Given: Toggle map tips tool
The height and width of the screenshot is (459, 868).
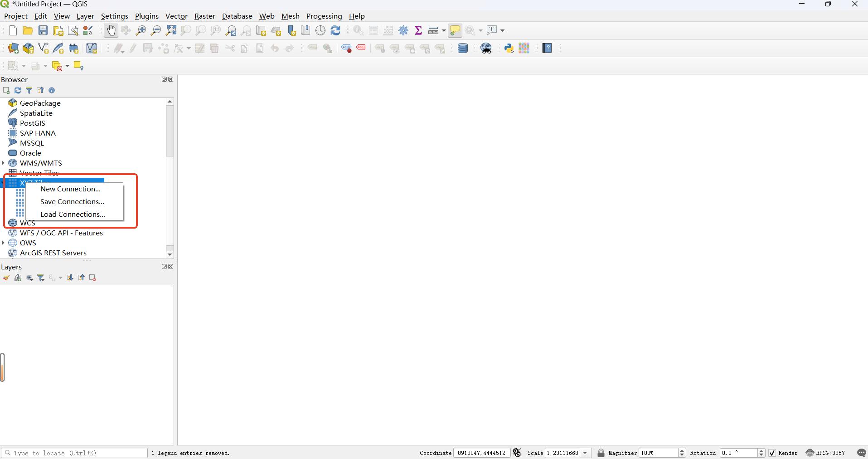Looking at the screenshot, I should click(455, 30).
